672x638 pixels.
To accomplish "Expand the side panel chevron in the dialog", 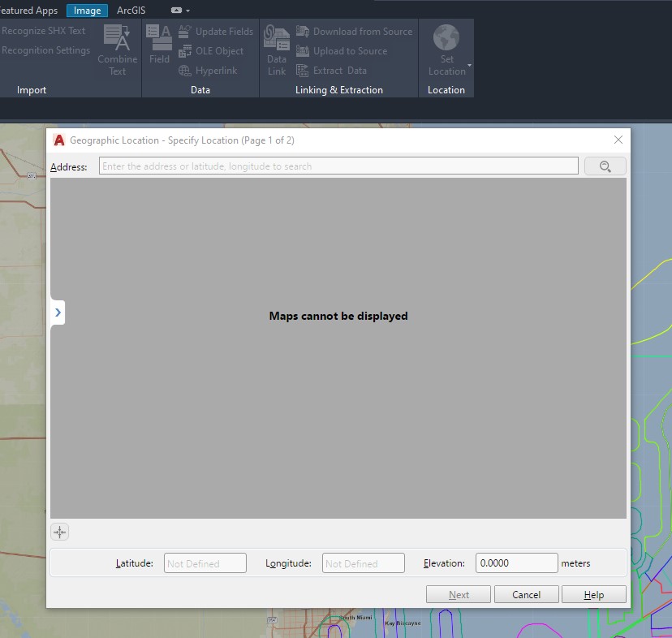I will [x=57, y=313].
